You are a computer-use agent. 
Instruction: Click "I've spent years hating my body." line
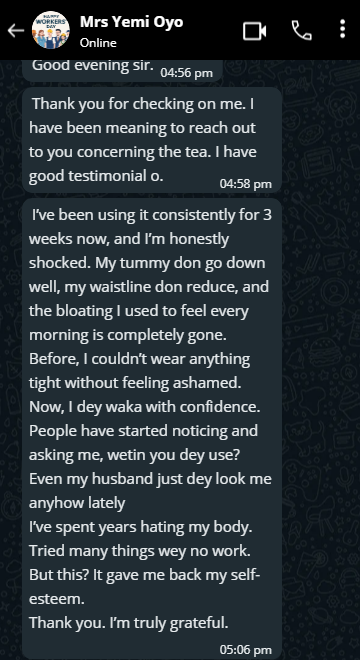(140, 527)
